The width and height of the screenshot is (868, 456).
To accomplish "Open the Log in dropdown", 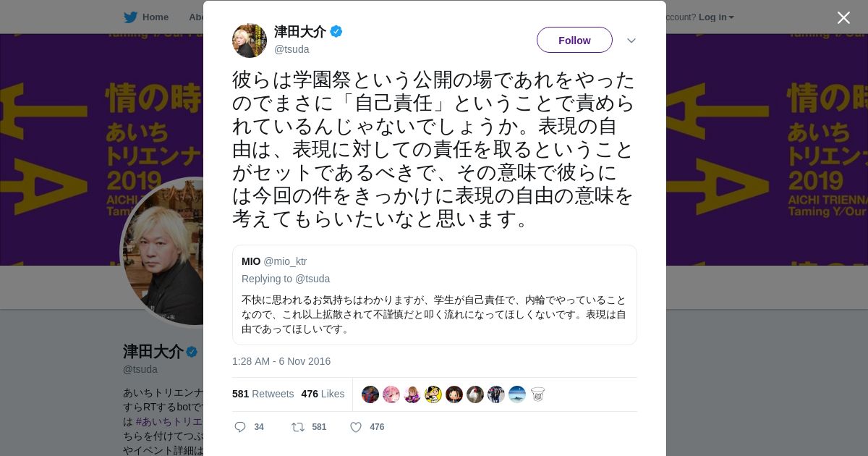I will pyautogui.click(x=716, y=17).
